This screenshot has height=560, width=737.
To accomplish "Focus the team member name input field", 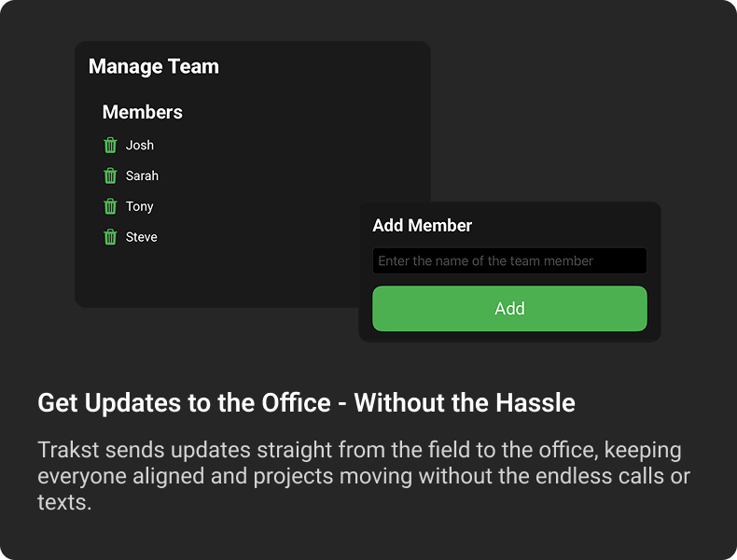I will [509, 261].
